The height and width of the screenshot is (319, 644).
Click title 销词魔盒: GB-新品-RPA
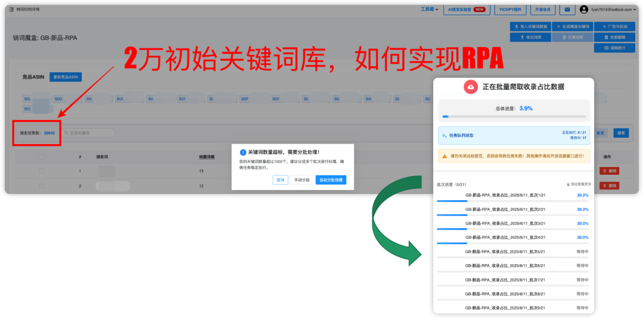45,38
